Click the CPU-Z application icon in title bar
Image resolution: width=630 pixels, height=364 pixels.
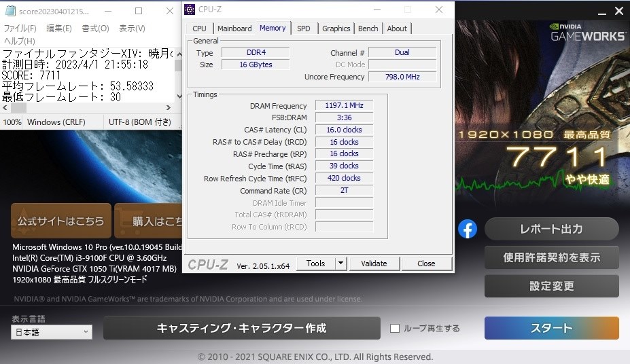pos(189,10)
